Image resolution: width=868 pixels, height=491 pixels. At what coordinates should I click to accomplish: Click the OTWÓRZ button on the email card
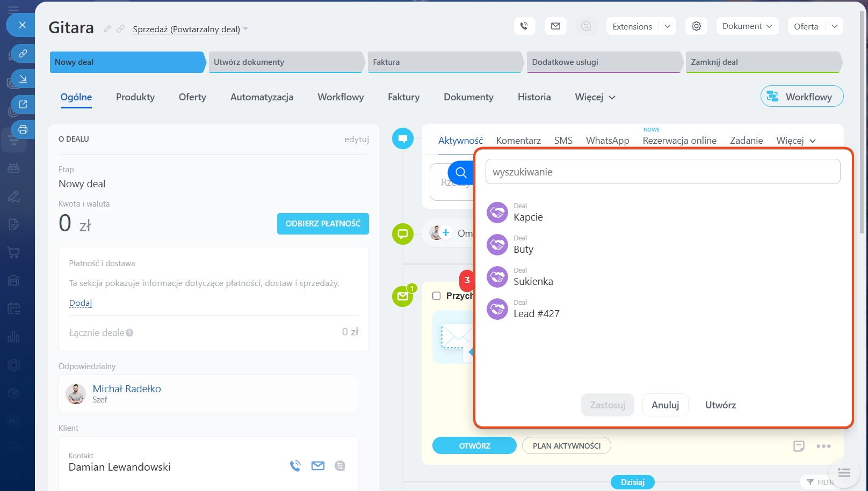coord(474,445)
